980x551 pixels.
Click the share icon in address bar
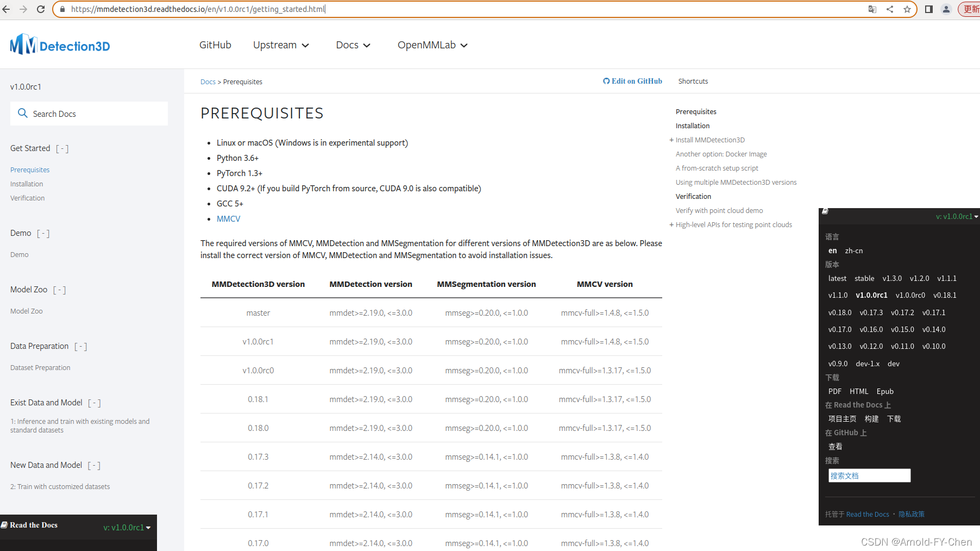pos(890,9)
